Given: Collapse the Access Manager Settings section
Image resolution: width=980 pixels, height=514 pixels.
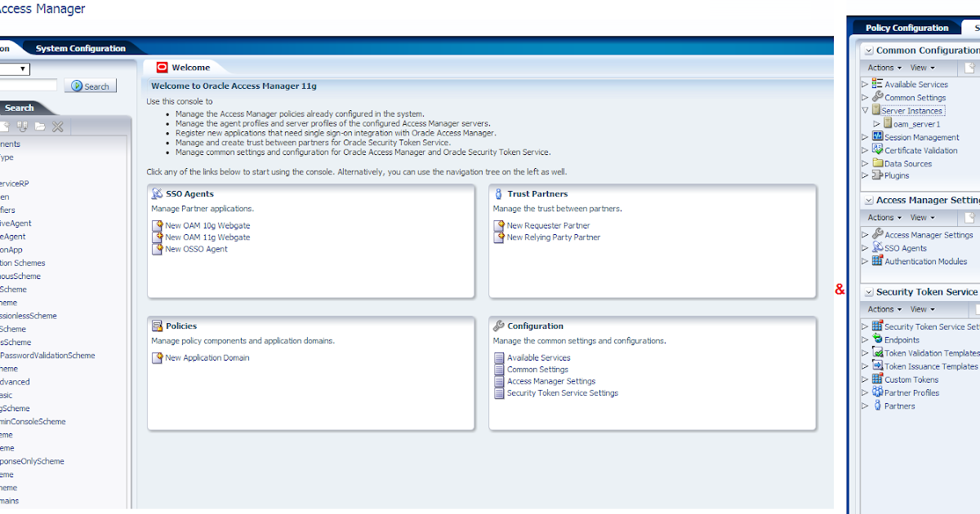Looking at the screenshot, I should point(869,200).
